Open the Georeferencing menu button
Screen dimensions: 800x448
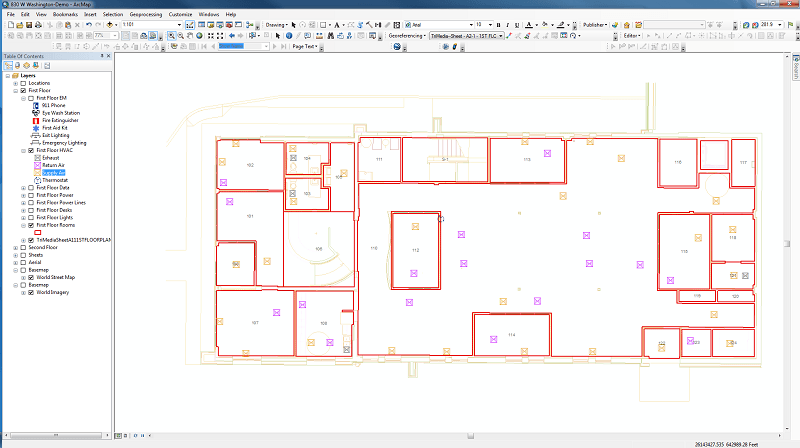coord(407,36)
